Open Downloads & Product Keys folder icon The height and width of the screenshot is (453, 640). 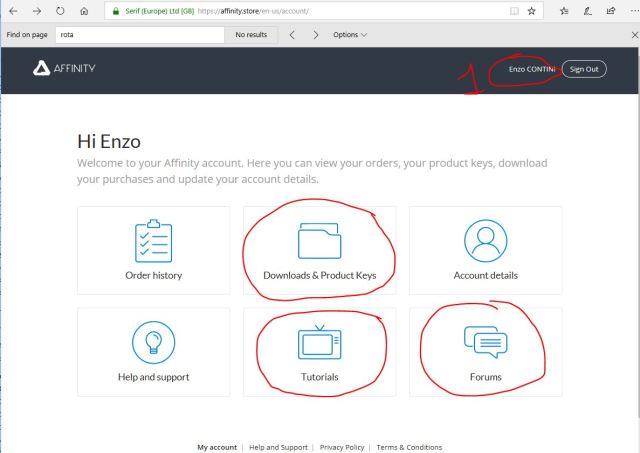click(319, 241)
